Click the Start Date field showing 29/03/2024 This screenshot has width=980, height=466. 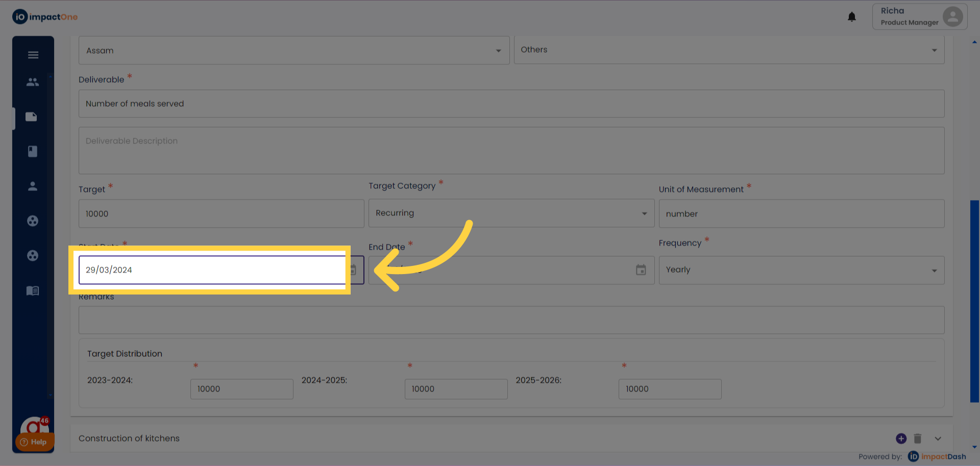212,270
